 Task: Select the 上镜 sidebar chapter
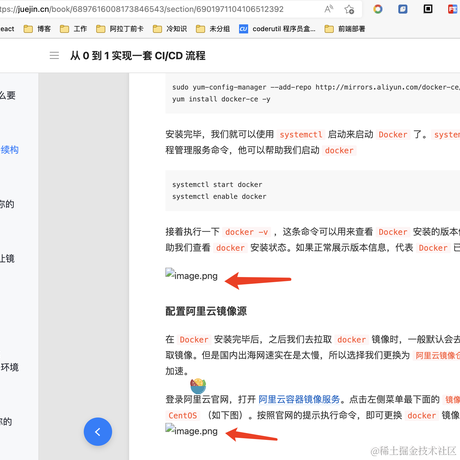(x=7, y=258)
